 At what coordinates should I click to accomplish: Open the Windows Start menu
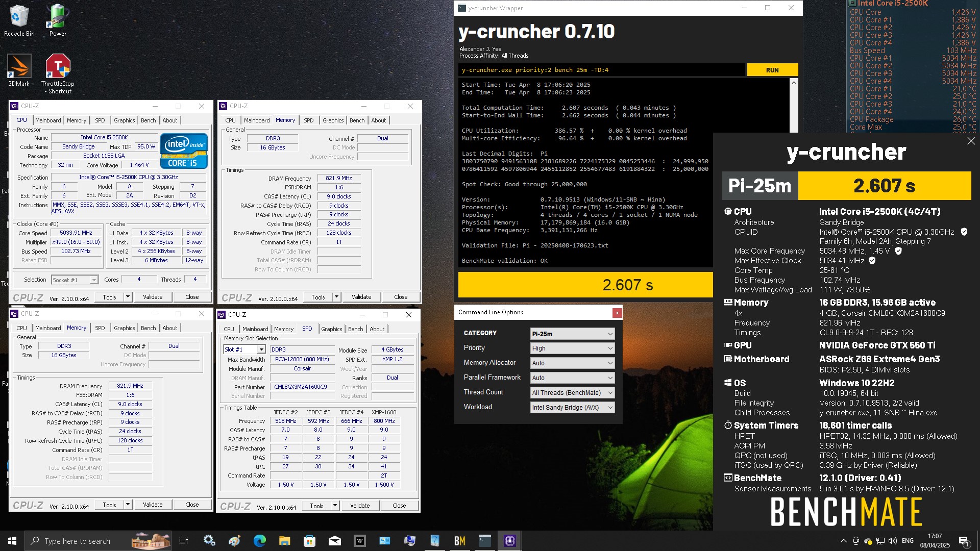click(x=12, y=541)
